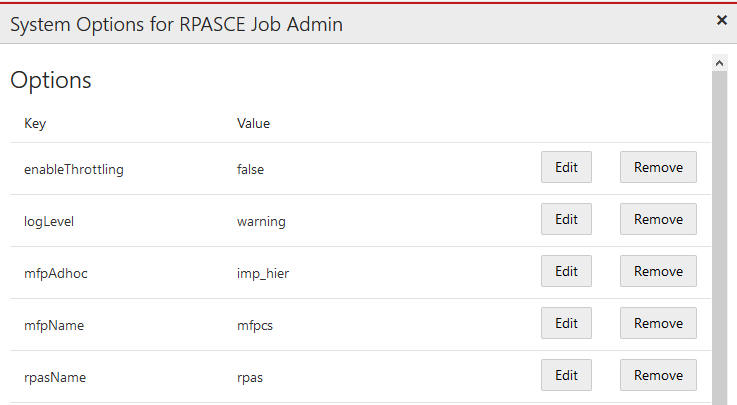Click the value 'mfpcs'
The height and width of the screenshot is (405, 737).
coord(255,325)
